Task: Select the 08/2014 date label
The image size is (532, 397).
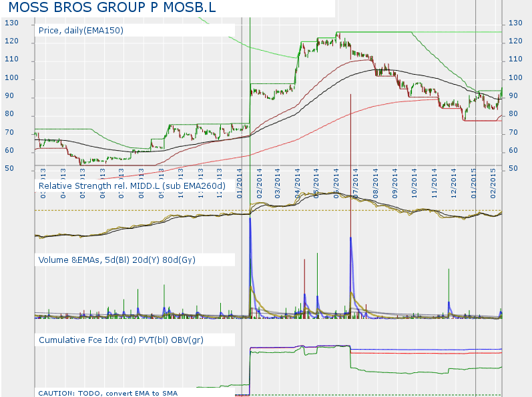Action: click(x=376, y=183)
